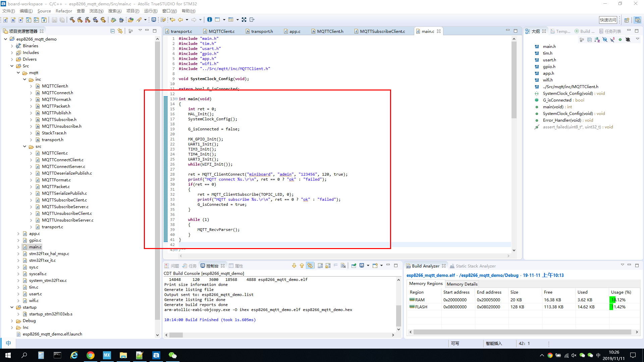The width and height of the screenshot is (644, 362).
Task: Open the Memory Details tab
Action: [462, 284]
